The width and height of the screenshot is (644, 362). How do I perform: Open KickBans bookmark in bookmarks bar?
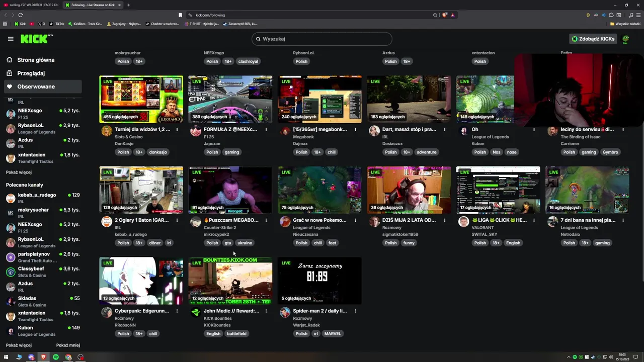click(x=85, y=24)
